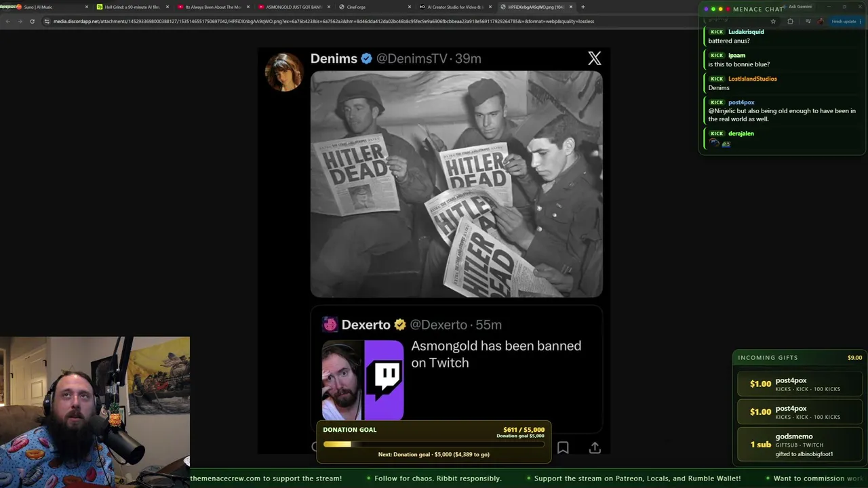Click the Dexerto profile logo
Screen dimensions: 868x488
tap(330, 325)
